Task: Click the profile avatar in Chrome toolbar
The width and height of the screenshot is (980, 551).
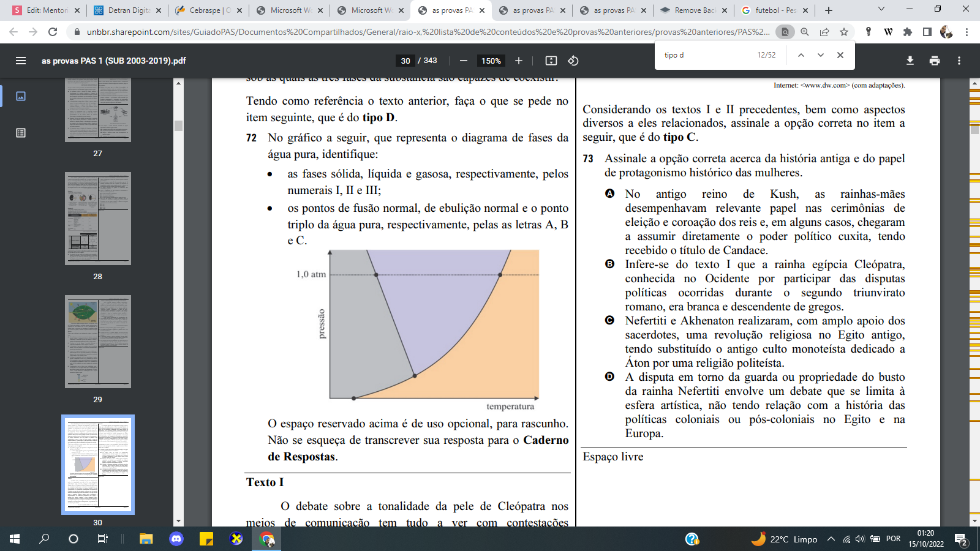Action: tap(946, 32)
